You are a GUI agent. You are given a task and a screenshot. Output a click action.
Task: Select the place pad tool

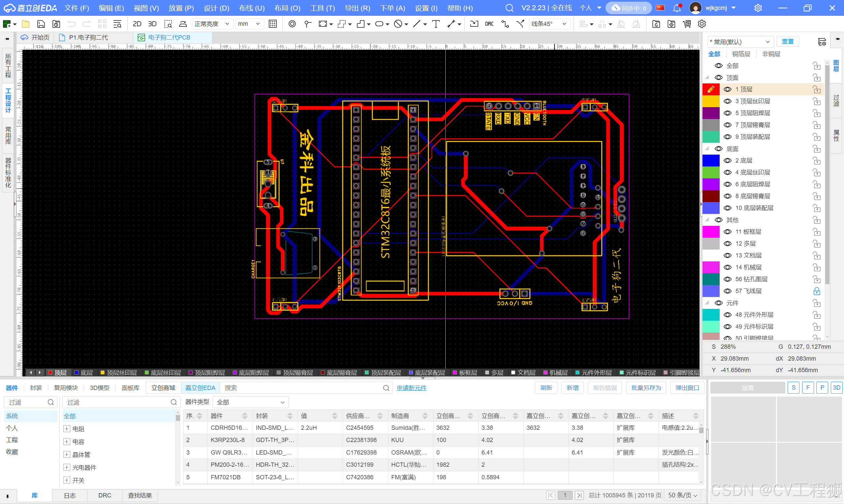coord(292,24)
